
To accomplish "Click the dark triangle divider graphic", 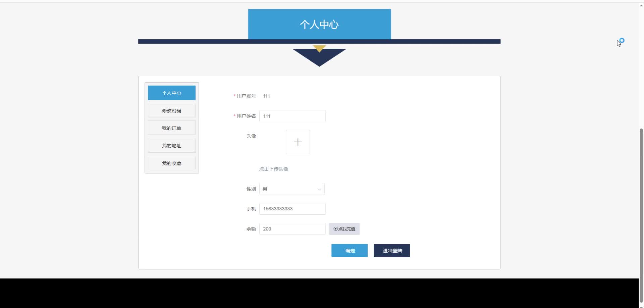I will (x=319, y=58).
